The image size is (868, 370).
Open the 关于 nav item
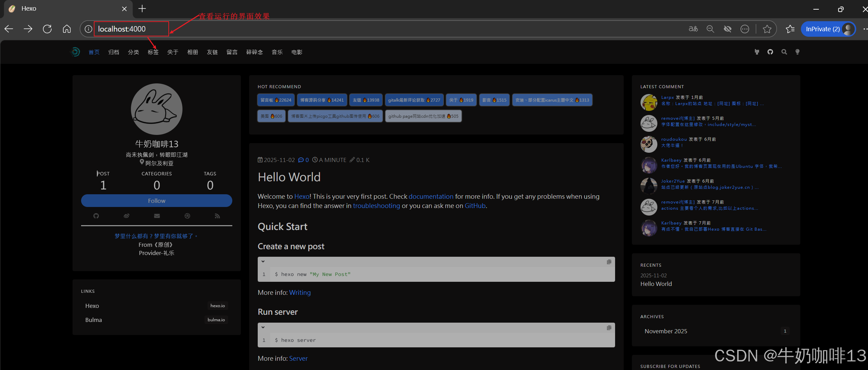[x=173, y=52]
